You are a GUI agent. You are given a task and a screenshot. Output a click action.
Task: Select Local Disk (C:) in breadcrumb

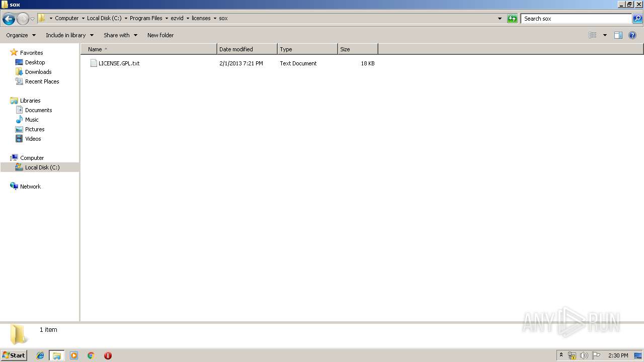pyautogui.click(x=104, y=18)
